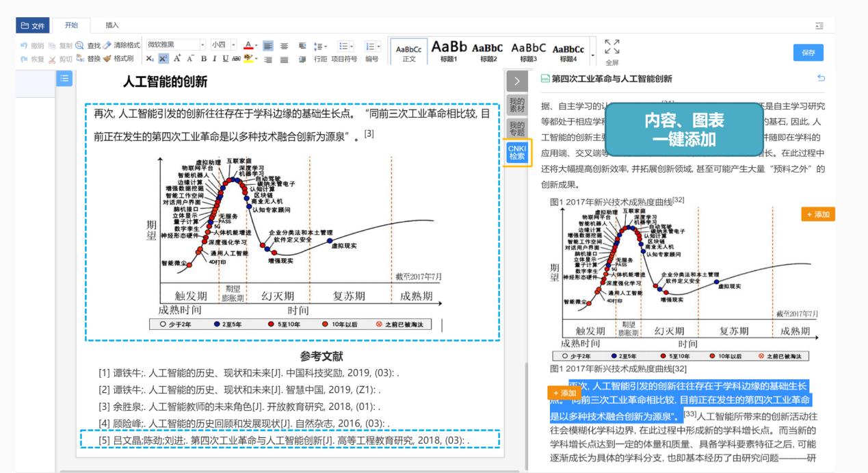868x473 pixels.
Task: Click the 参考文献 heading
Action: tap(321, 356)
